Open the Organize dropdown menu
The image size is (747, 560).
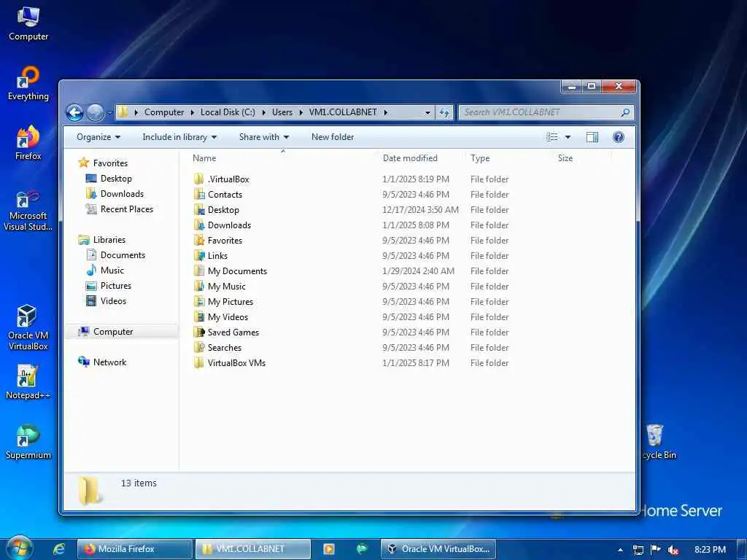[x=98, y=137]
